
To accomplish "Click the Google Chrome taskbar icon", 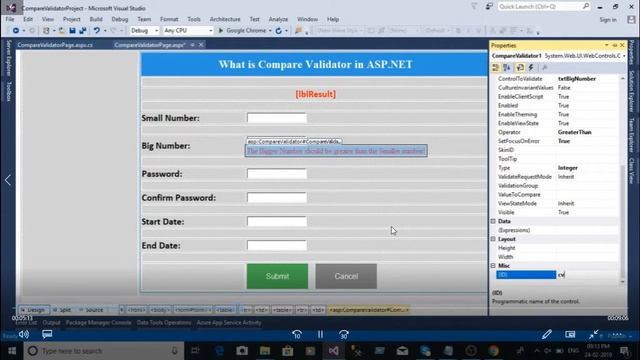I will coord(493,351).
